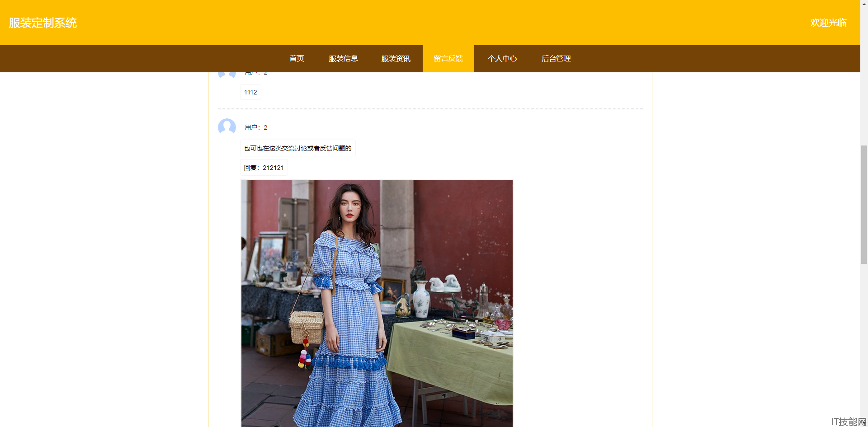
Task: Click the 用户：2 username label
Action: coord(256,127)
